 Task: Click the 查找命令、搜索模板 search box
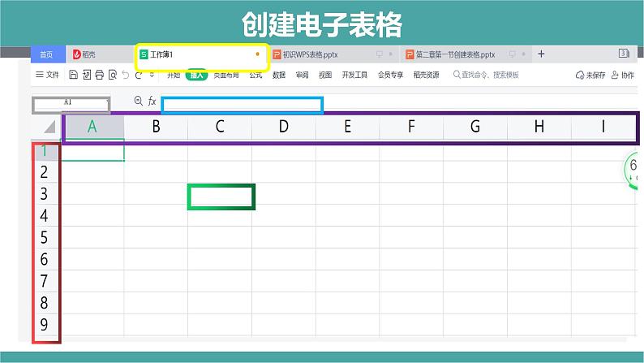pyautogui.click(x=487, y=75)
